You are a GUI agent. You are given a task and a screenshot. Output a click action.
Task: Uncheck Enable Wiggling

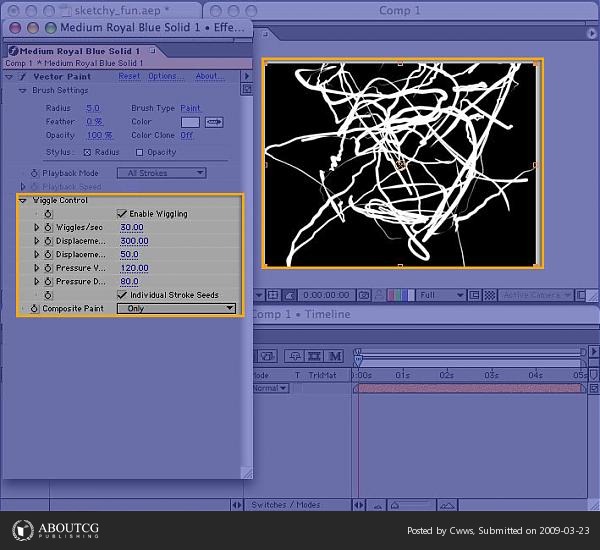point(122,214)
